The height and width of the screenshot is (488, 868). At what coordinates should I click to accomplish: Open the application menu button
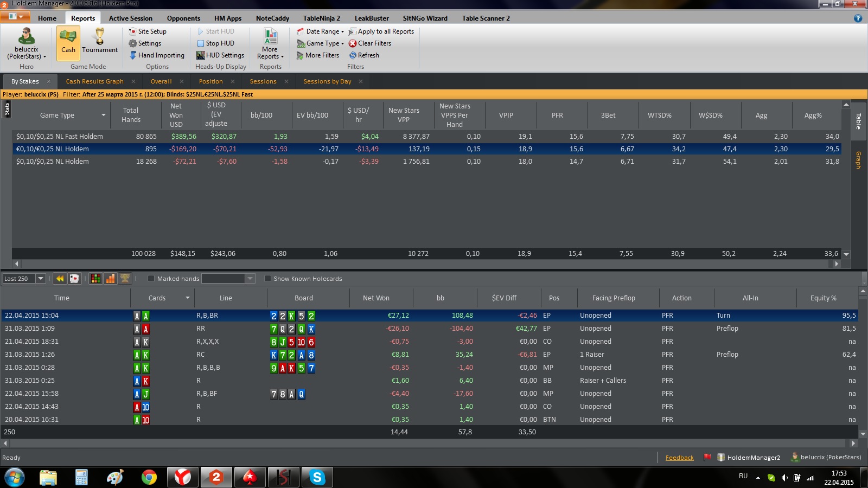[15, 17]
